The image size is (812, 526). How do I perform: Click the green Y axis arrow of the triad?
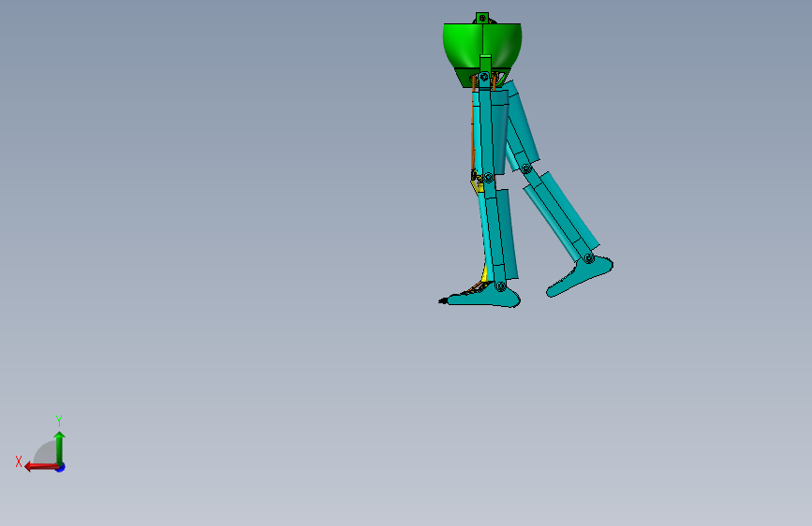60,447
